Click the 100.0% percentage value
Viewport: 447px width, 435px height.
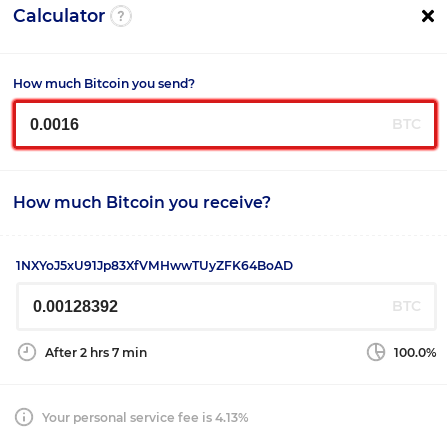415,353
